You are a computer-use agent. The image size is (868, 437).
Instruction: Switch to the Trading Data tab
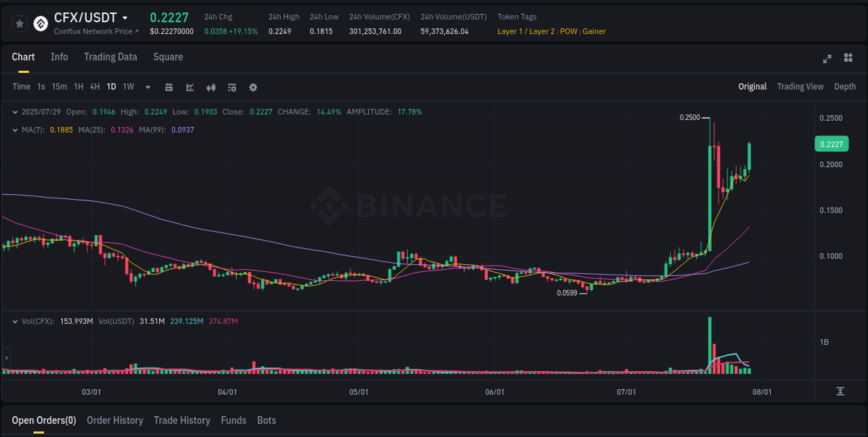tap(110, 57)
